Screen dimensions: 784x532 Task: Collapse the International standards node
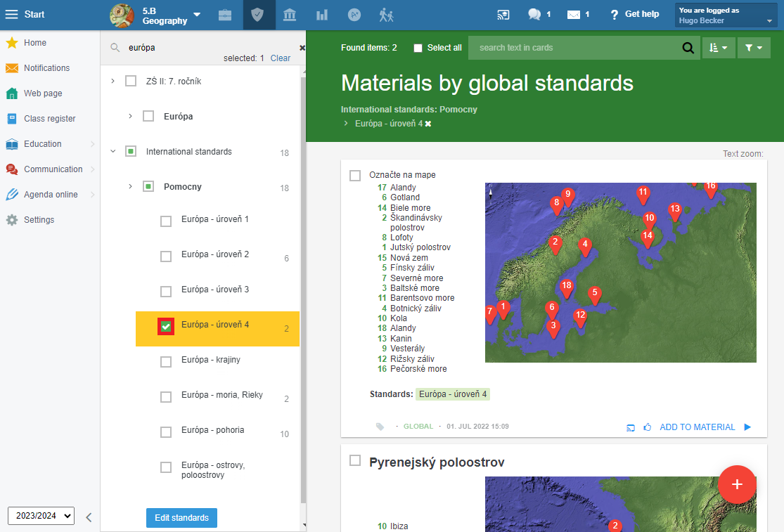coord(113,151)
